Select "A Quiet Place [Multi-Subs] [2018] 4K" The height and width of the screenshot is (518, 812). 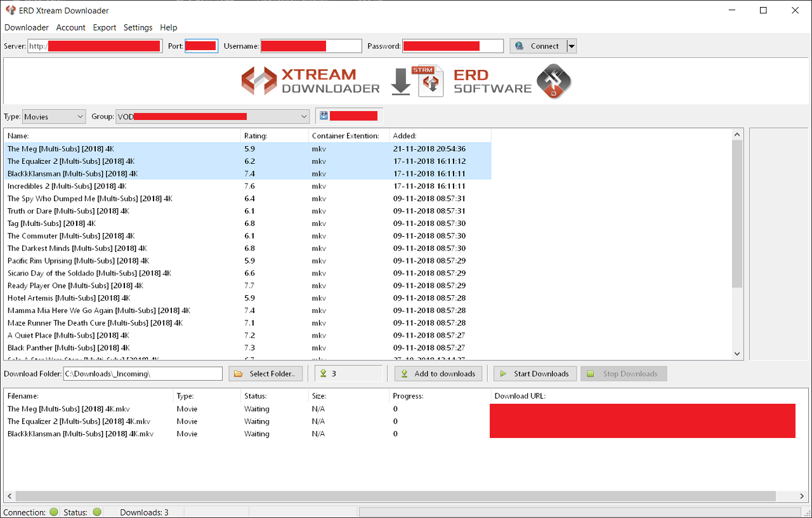[247, 335]
